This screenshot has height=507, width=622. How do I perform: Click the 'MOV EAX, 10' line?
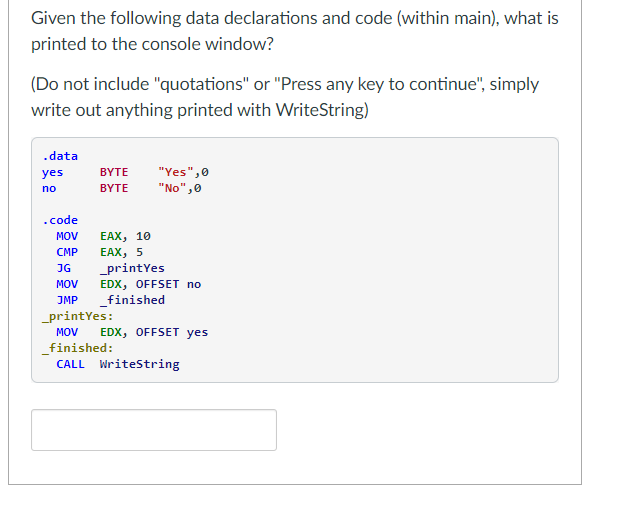tap(104, 236)
